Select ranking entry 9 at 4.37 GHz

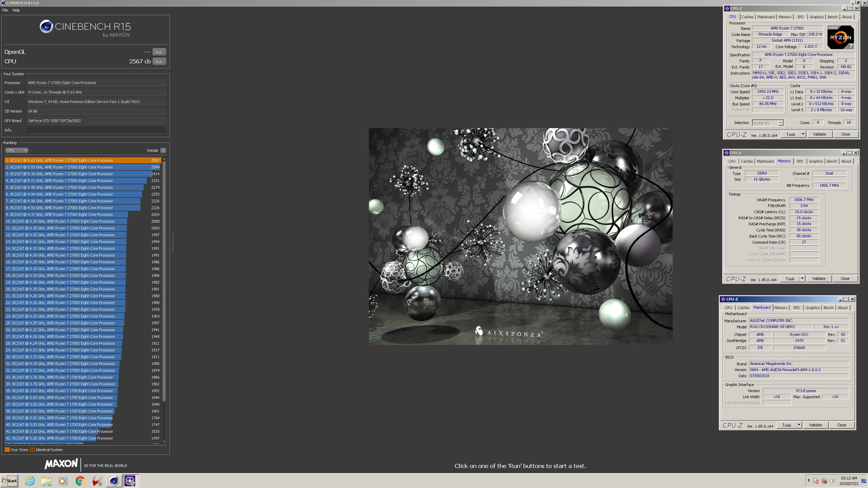point(83,215)
